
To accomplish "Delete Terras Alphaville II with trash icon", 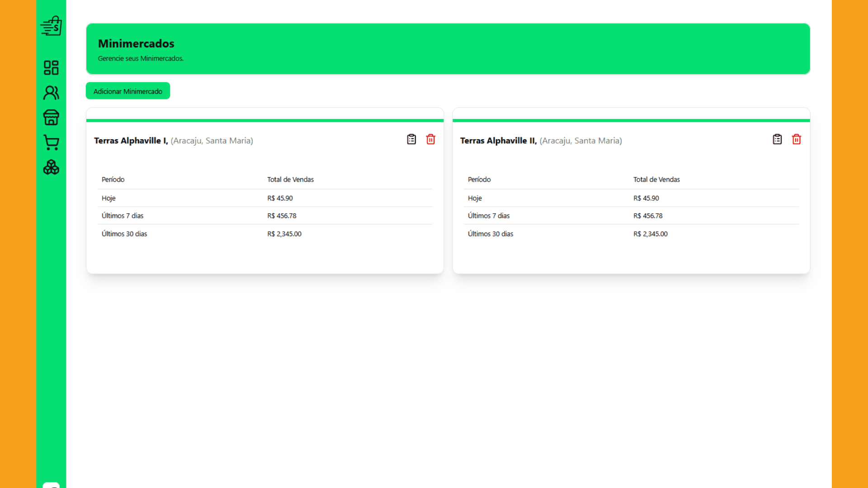I will tap(797, 139).
